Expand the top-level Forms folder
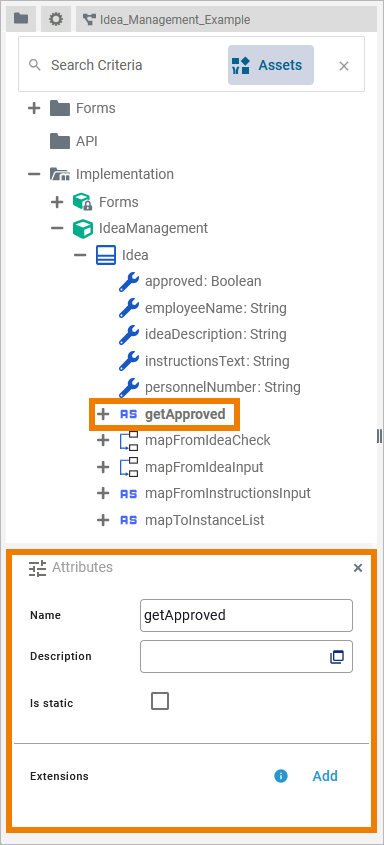384x845 pixels. click(34, 108)
